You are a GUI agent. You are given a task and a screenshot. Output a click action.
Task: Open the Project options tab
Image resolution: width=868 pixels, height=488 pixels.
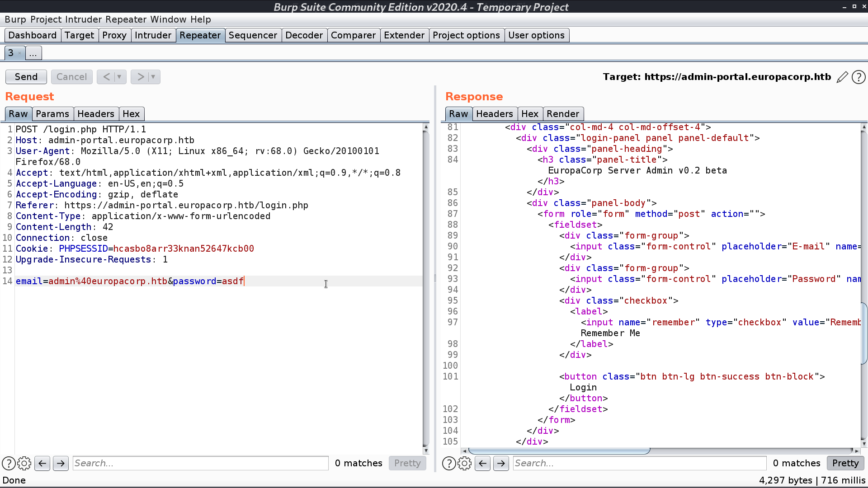click(x=466, y=35)
